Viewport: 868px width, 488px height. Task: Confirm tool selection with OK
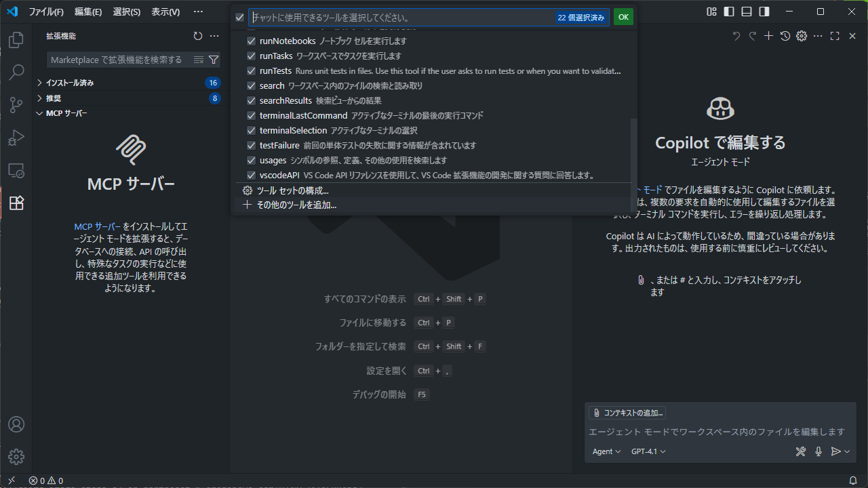tap(623, 17)
